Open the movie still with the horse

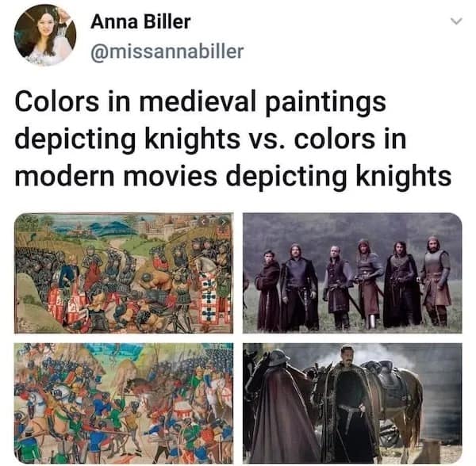352,403
